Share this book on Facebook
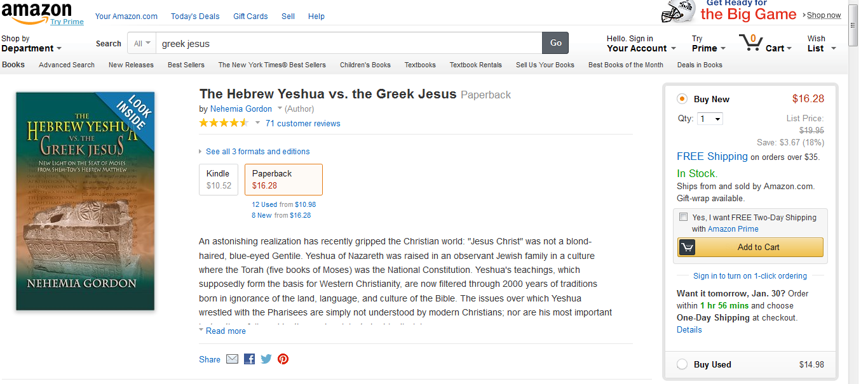 [249, 359]
